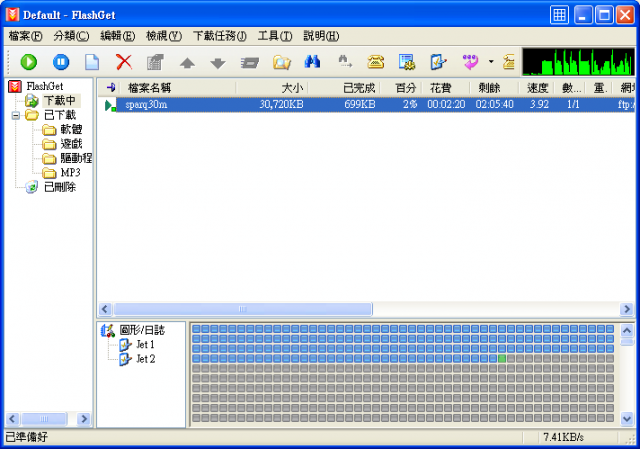Click the find next binoculars arrow icon
This screenshot has height=449, width=640.
pos(345,62)
